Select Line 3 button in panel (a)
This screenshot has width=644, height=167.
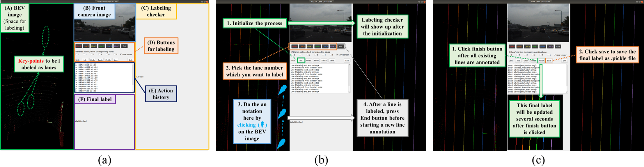pos(102,46)
